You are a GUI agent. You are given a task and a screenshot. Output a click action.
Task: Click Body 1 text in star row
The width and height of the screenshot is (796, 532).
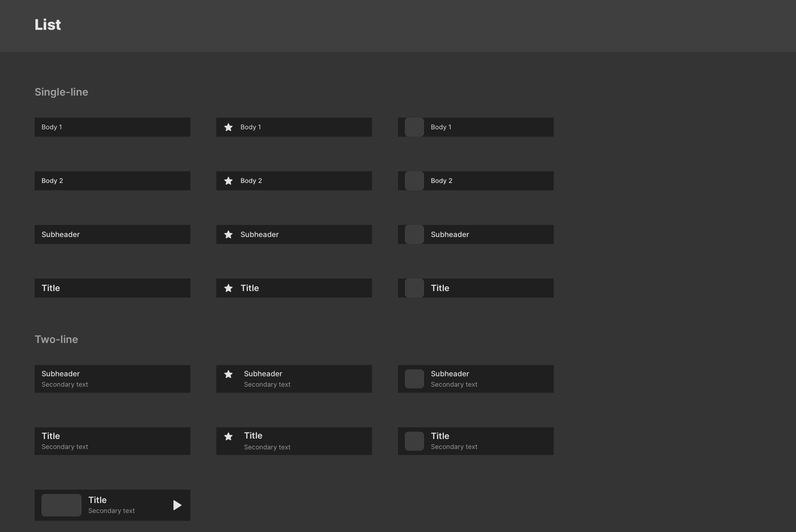point(251,127)
